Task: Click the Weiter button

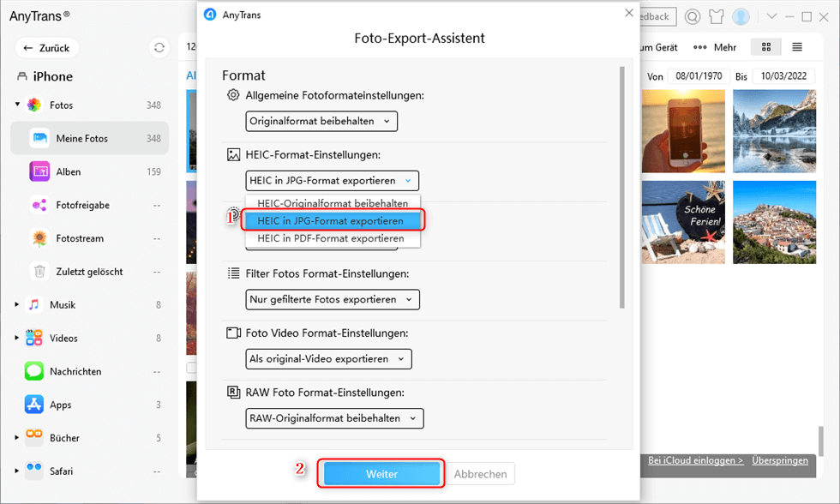Action: [381, 474]
